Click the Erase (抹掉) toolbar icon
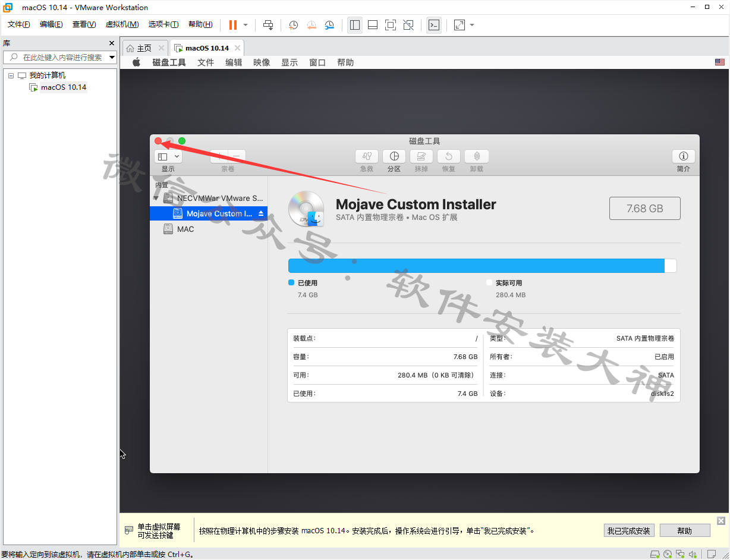This screenshot has width=730, height=560. tap(421, 156)
